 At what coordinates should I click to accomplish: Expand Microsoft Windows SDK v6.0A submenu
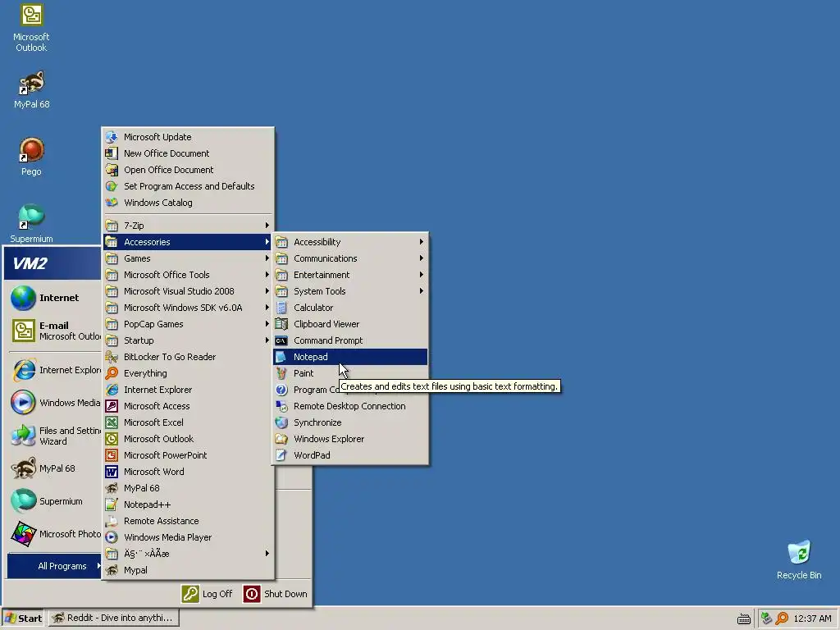click(x=188, y=308)
